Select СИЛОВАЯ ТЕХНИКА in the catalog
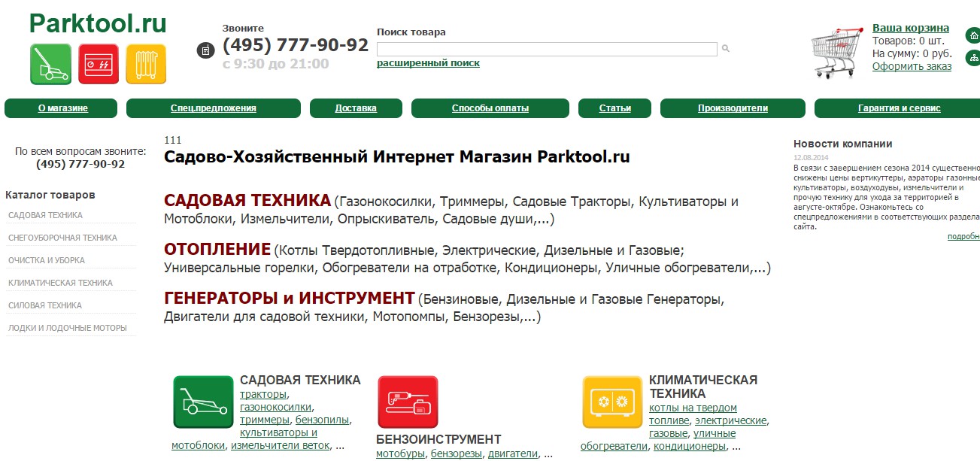 (45, 305)
